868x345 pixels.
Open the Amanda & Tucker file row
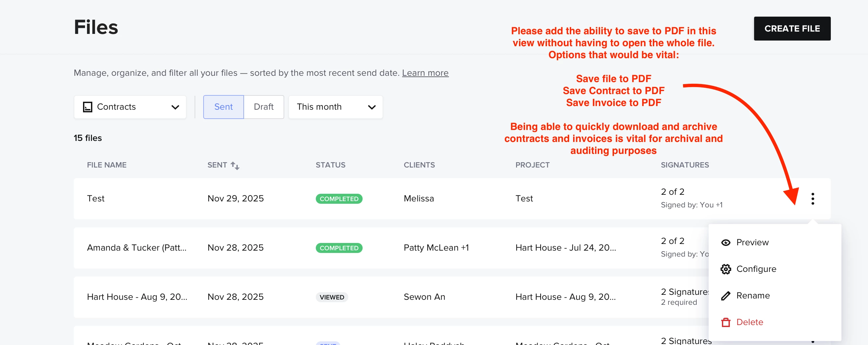tap(136, 248)
